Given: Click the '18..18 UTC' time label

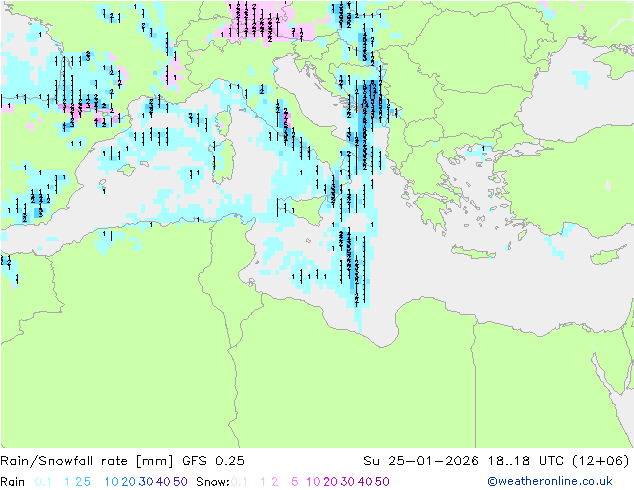Looking at the screenshot, I should point(526,461).
